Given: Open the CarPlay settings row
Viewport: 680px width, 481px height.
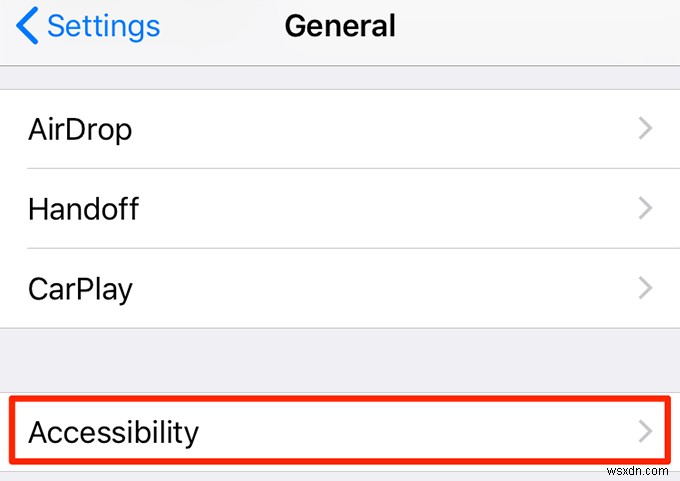Looking at the screenshot, I should (340, 289).
